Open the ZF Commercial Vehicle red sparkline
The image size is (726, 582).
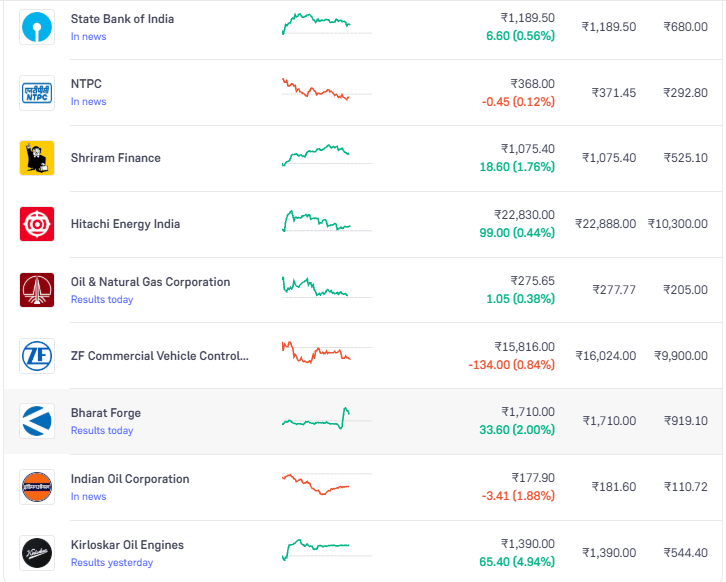(x=316, y=353)
